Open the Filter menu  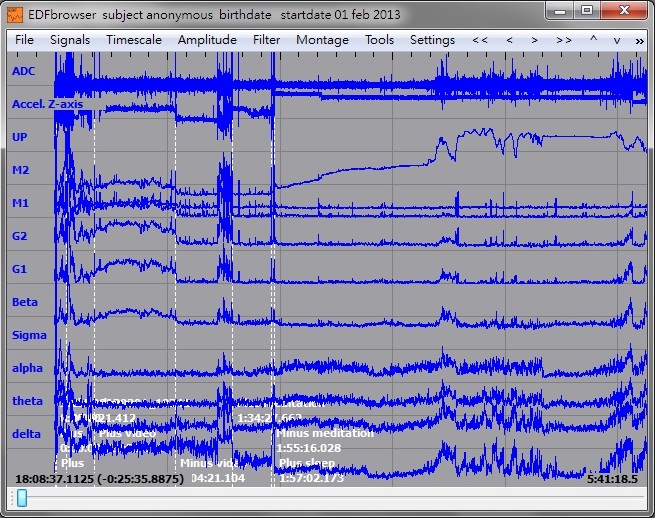(266, 40)
